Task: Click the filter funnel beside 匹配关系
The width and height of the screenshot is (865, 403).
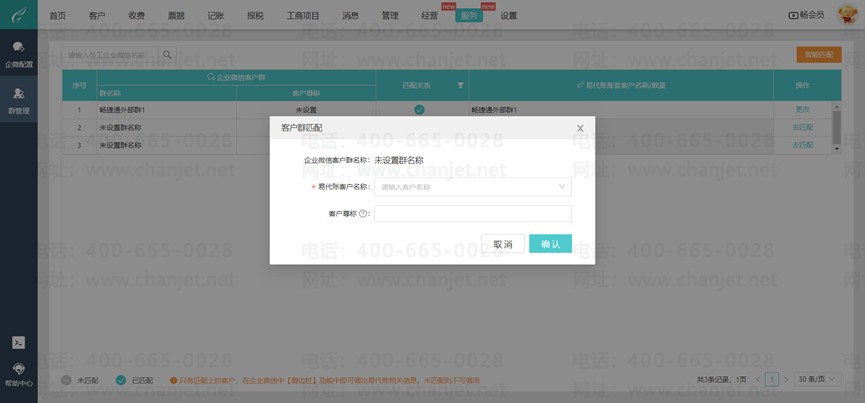Action: tap(461, 85)
